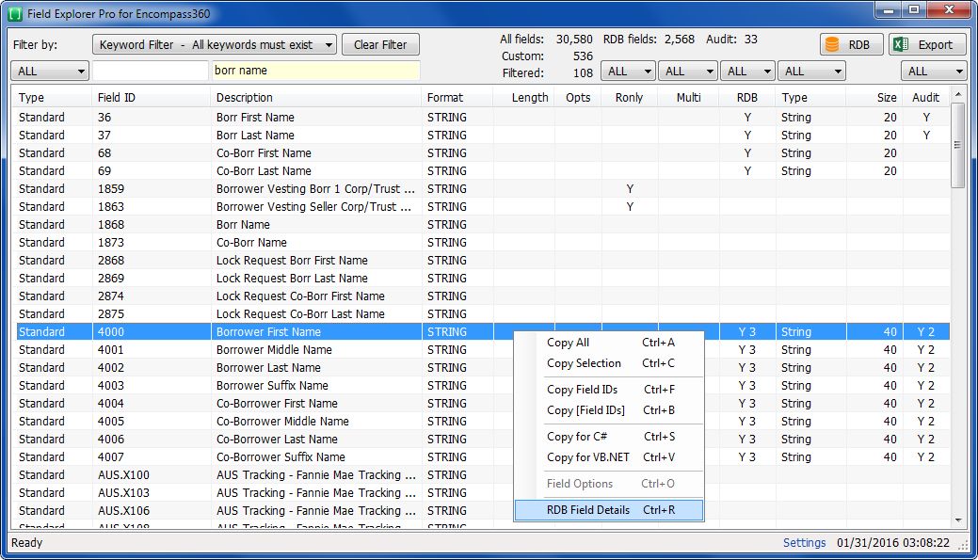Choose Copy Selection from context menu
This screenshot has width=978, height=560.
(x=609, y=363)
